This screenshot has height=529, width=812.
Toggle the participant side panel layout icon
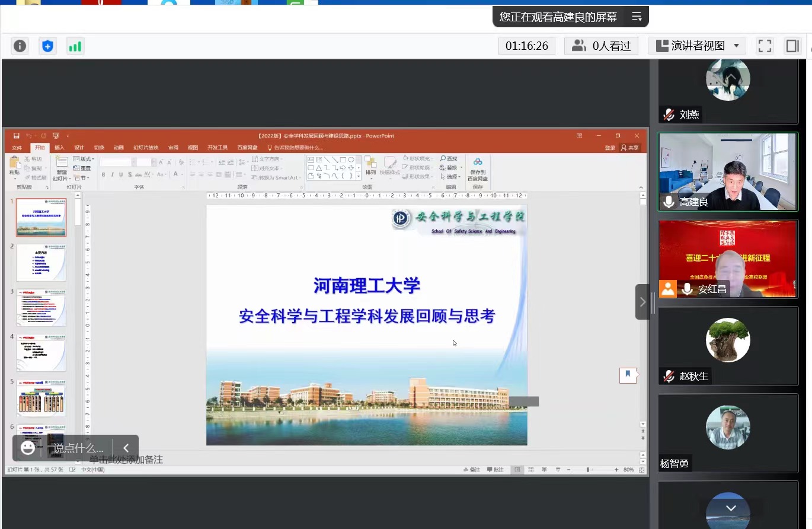pos(792,46)
